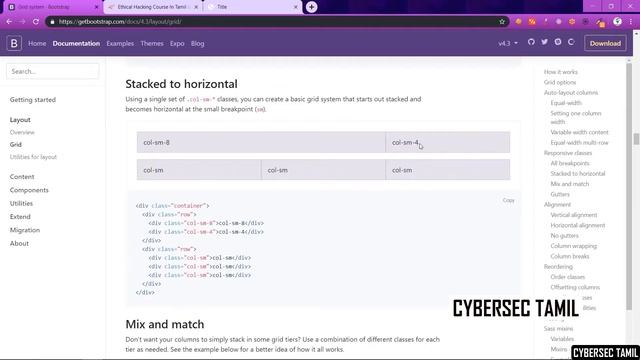Open the Home nav link
Screen dimensions: 640x360
(37, 43)
